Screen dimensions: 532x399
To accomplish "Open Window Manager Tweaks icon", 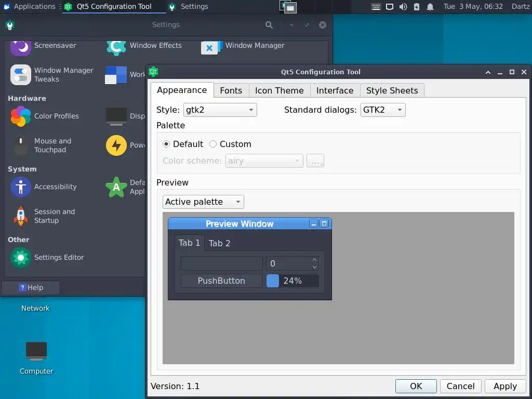I will (20, 75).
